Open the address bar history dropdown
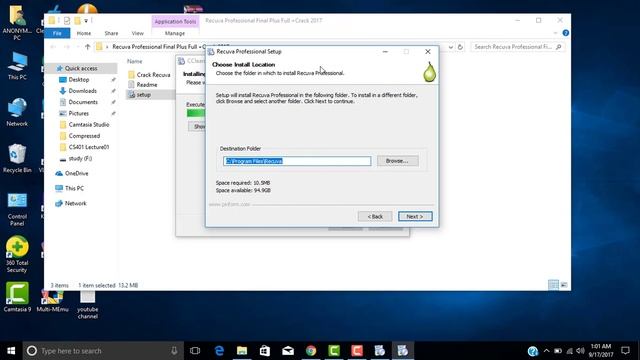 point(451,47)
